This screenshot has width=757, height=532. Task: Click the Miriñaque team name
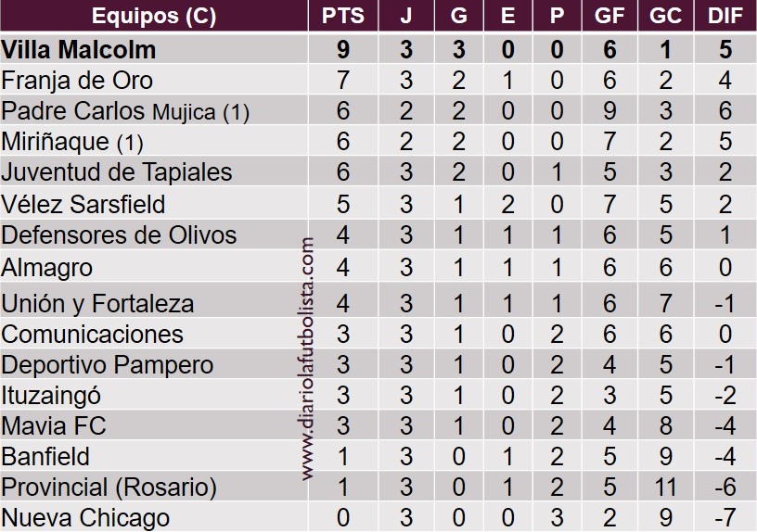(72, 143)
